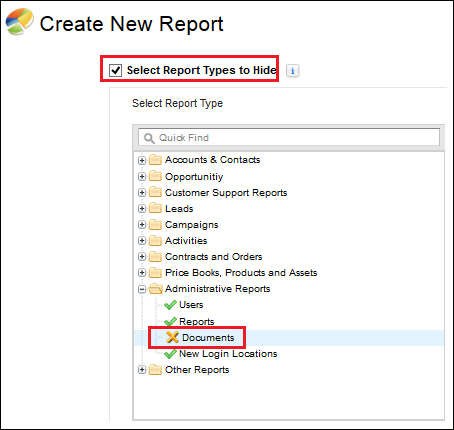Select the Accounts & Contacts label
The height and width of the screenshot is (430, 454).
click(x=212, y=160)
